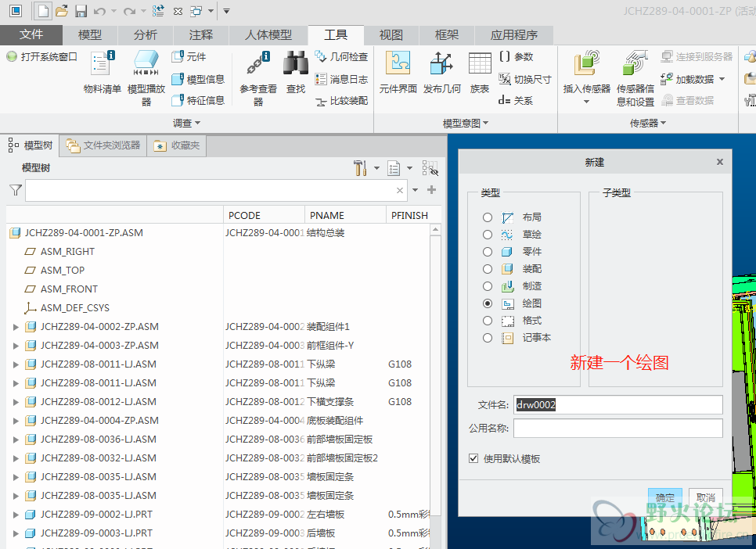Click 文件名 input field drw0002
The width and height of the screenshot is (756, 549).
click(x=618, y=405)
